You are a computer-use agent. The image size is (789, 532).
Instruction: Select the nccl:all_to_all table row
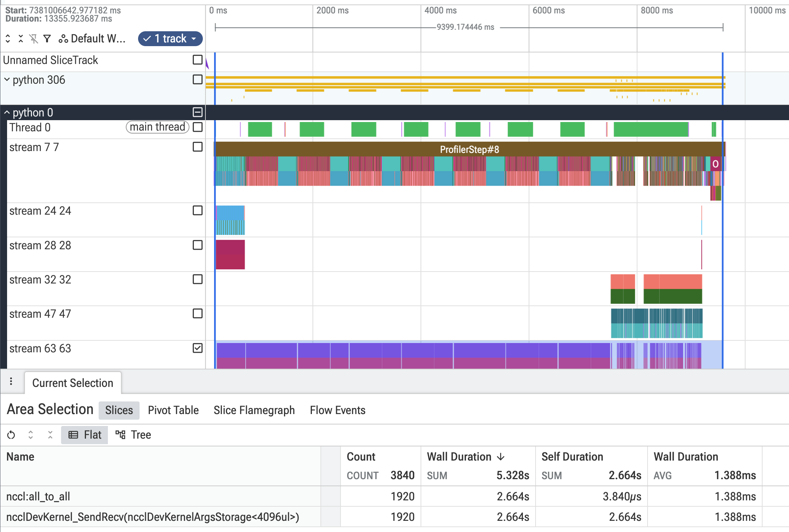coord(394,496)
